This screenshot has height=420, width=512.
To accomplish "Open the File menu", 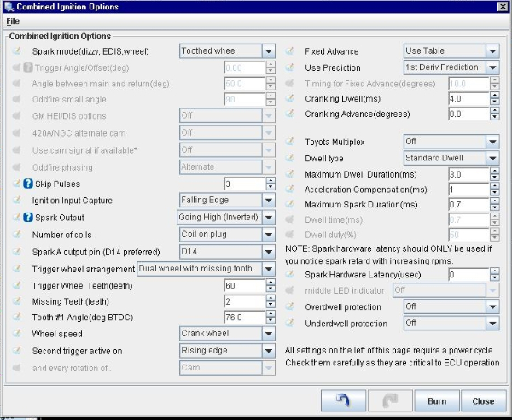I will (13, 21).
